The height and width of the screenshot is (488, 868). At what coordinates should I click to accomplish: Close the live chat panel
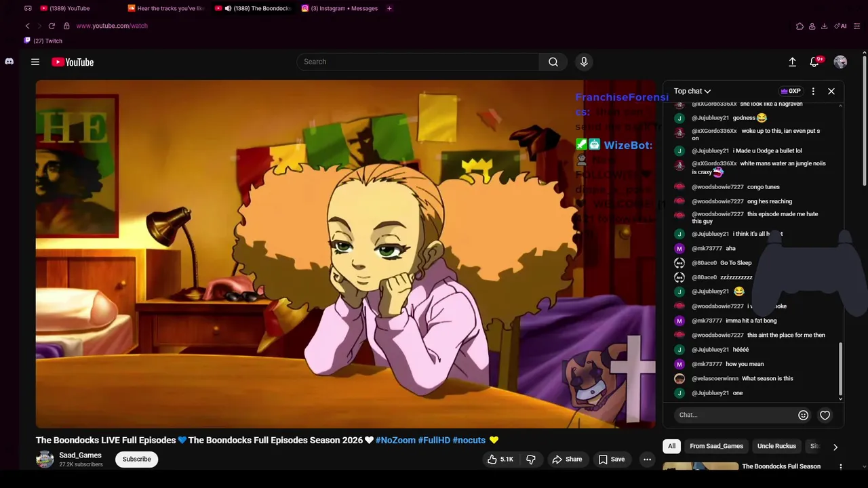[831, 91]
